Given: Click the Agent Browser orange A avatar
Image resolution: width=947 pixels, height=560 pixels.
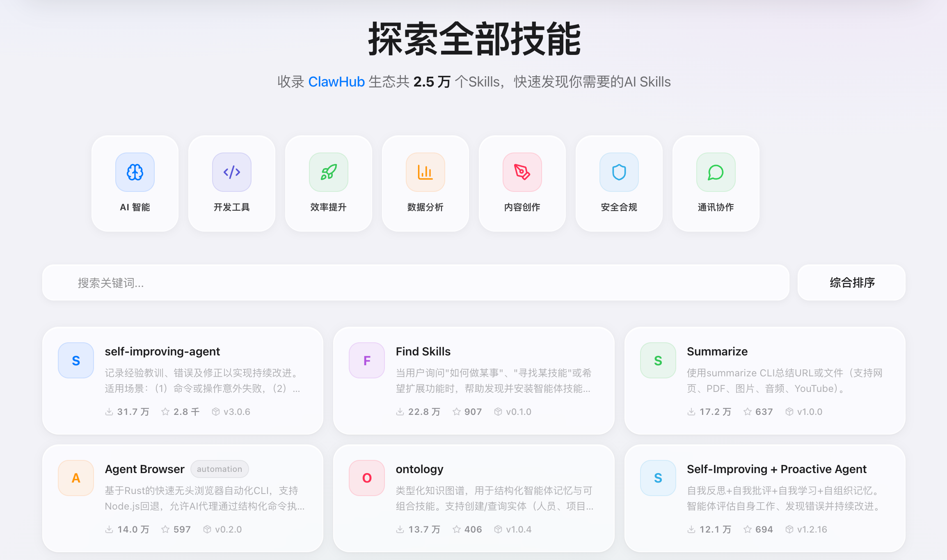Looking at the screenshot, I should click(x=76, y=478).
